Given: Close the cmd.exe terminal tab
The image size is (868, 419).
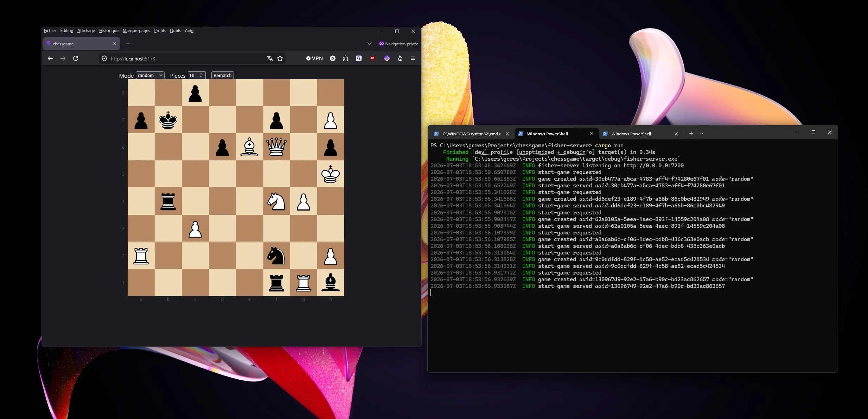Looking at the screenshot, I should click(507, 134).
